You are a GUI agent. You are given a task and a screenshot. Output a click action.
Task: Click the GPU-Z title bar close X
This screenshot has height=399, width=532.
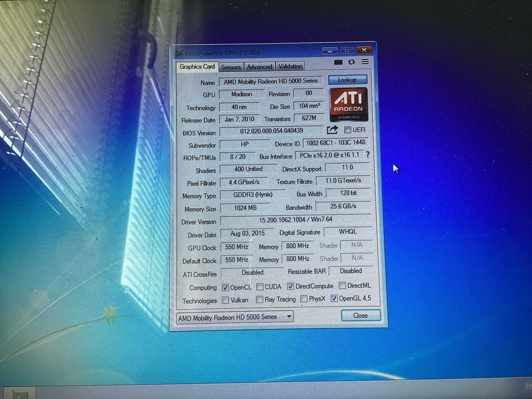pyautogui.click(x=364, y=50)
